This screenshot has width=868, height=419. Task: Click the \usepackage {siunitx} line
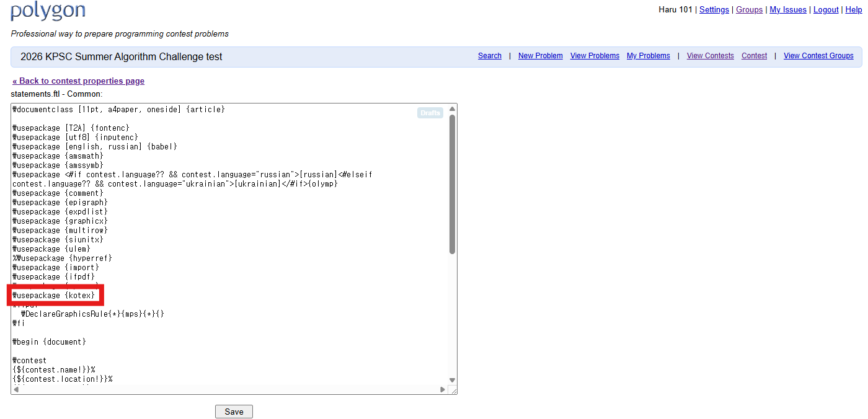click(x=58, y=240)
